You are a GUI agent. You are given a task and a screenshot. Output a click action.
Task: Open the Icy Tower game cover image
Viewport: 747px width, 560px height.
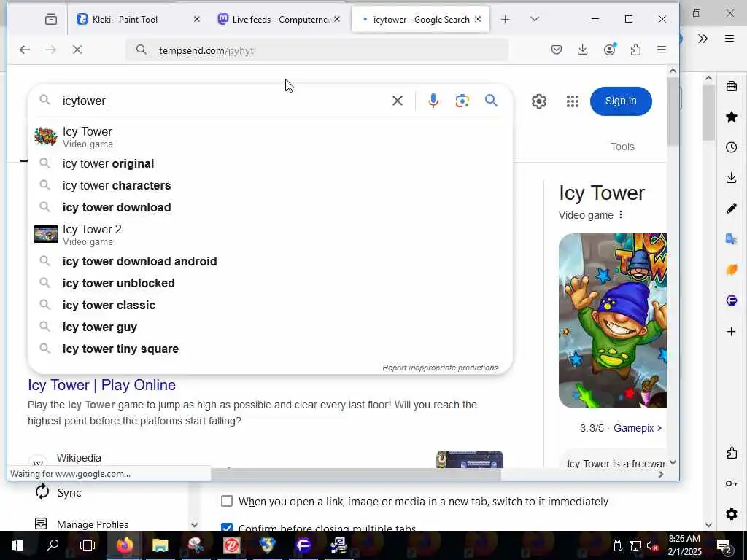[x=612, y=321]
